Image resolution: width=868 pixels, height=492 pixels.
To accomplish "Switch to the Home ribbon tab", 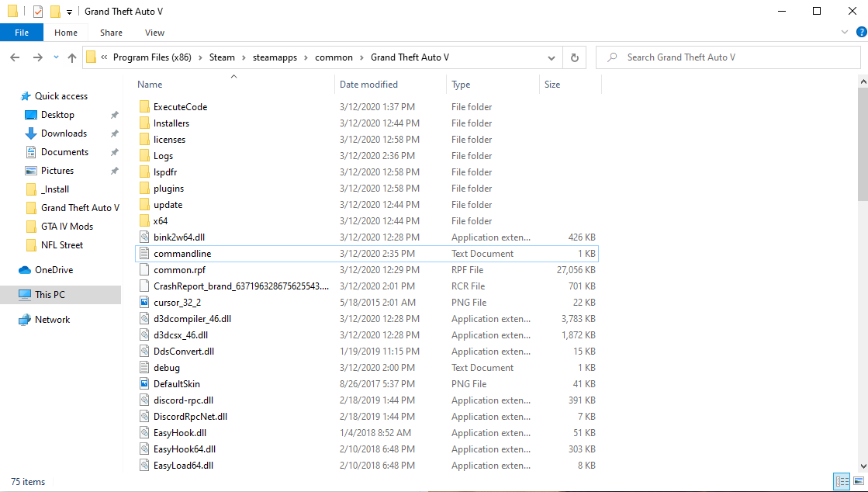I will [66, 33].
